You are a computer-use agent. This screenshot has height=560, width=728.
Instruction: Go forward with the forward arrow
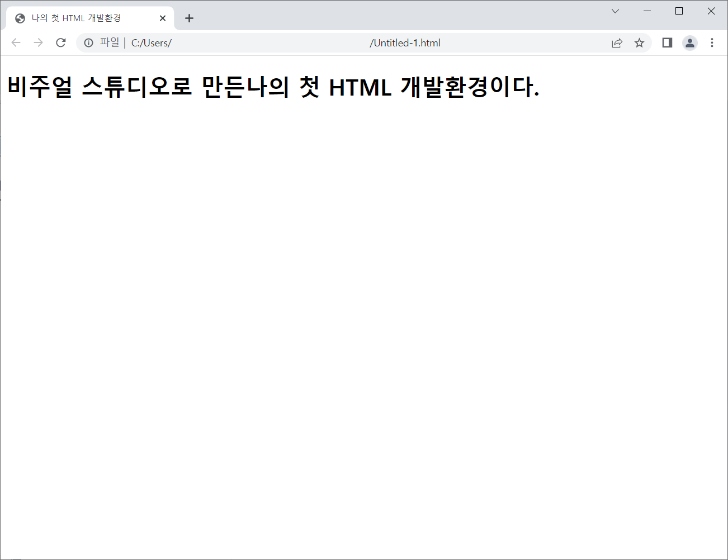click(38, 43)
